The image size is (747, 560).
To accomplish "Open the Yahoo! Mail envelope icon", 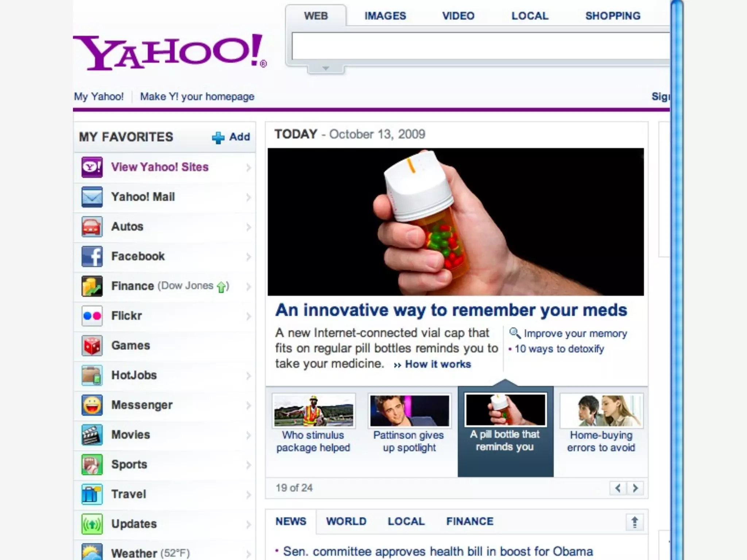I will pos(92,197).
